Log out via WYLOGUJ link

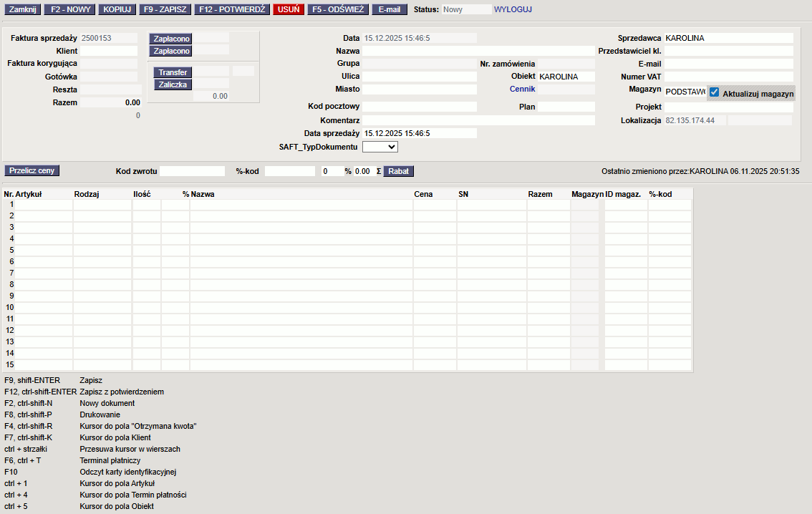point(513,10)
